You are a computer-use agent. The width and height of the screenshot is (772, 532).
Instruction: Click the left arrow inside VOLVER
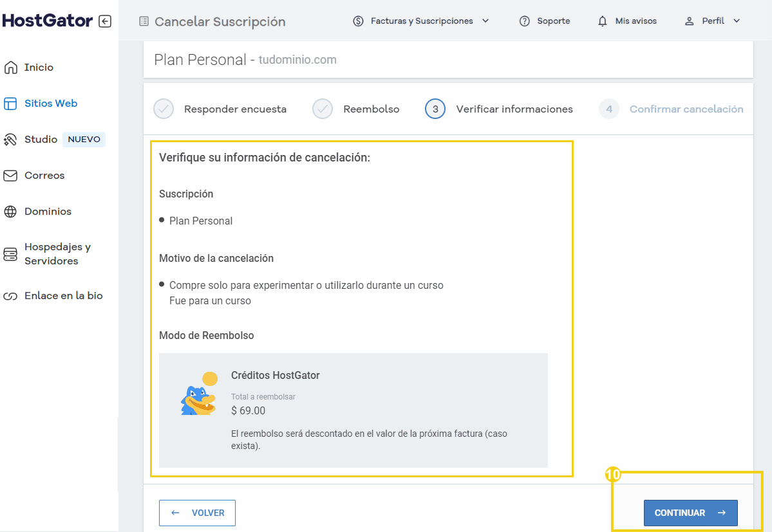(x=175, y=513)
